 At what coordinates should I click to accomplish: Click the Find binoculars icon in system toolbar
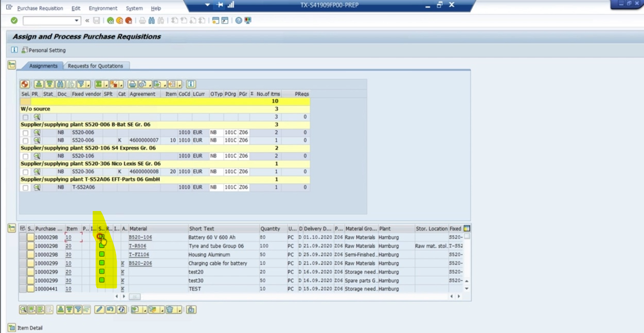point(152,21)
